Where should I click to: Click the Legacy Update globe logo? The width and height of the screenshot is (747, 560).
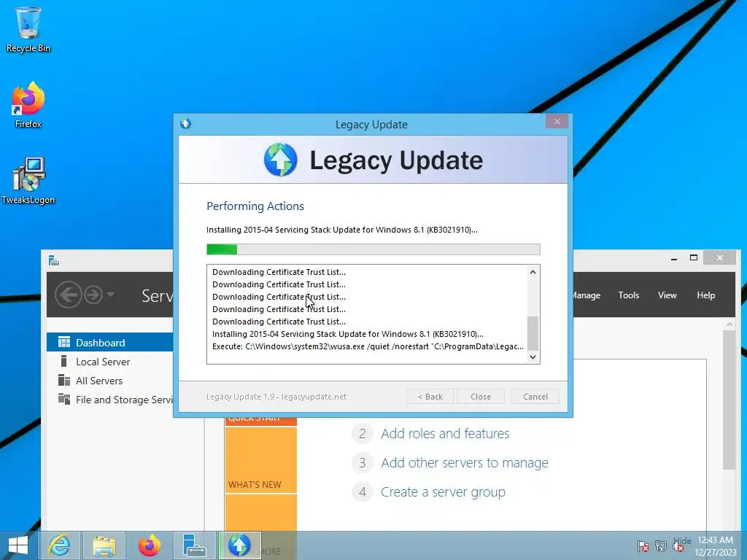(x=281, y=160)
